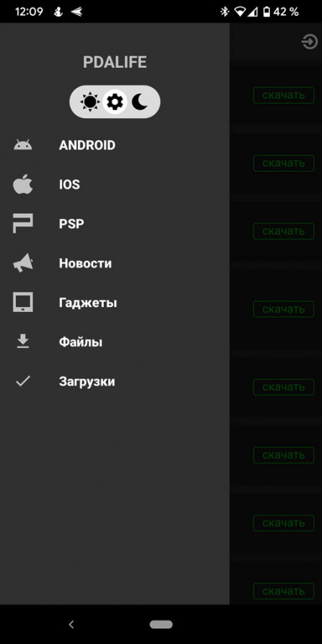Screen dimensions: 322x644
Task: Click the topmost скачать button
Action: (x=283, y=95)
